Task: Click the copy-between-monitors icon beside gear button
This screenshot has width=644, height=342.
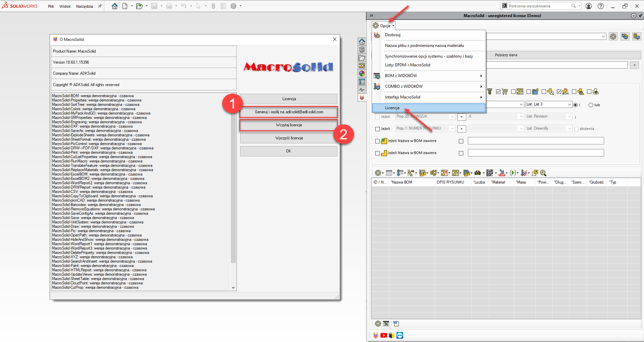Action: (625, 37)
